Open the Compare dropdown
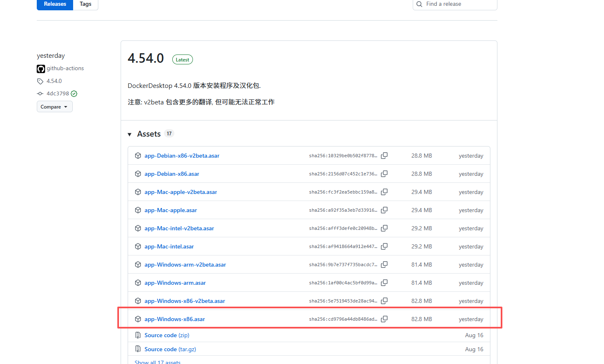Screen dimensions: 604x364 click(55, 106)
